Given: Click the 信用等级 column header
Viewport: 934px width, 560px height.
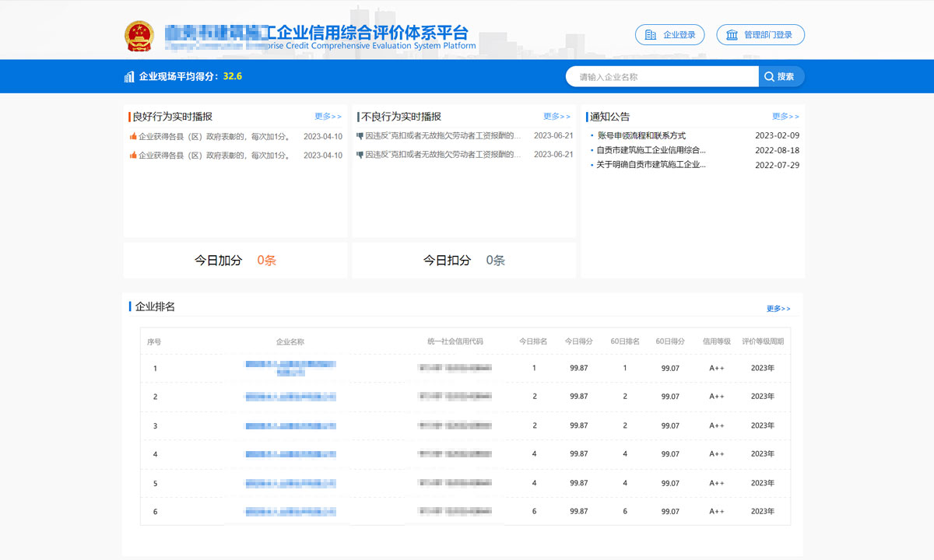Looking at the screenshot, I should 717,341.
